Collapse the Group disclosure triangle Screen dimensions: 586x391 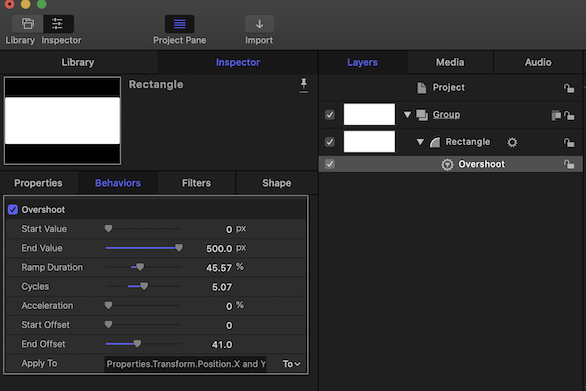[x=407, y=115]
